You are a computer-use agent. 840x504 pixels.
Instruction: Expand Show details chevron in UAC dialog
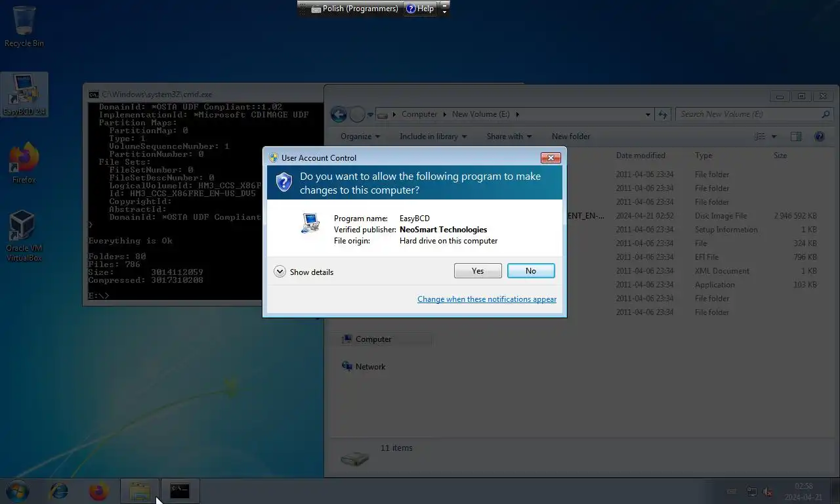(x=280, y=272)
